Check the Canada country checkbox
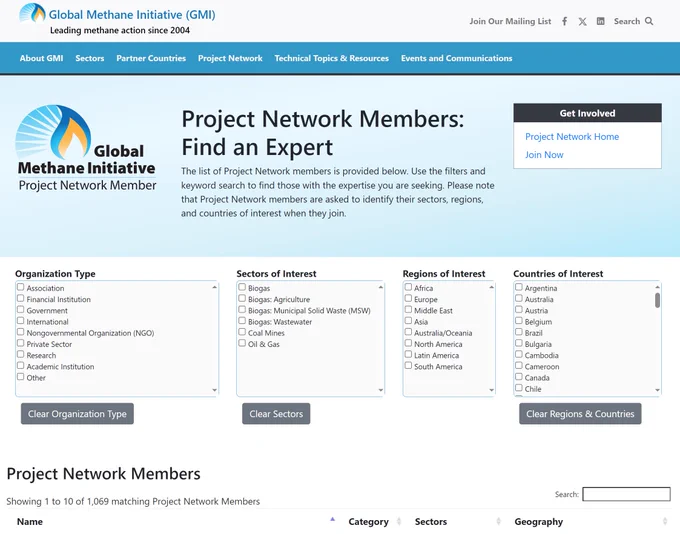680x534 pixels. pos(519,377)
